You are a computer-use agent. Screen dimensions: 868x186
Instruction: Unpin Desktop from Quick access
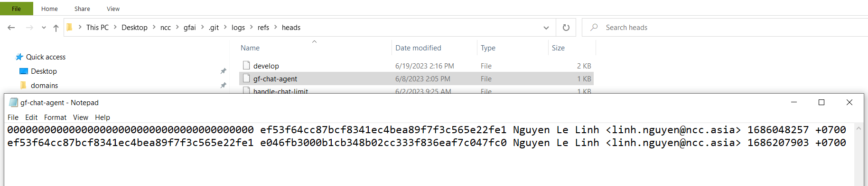coord(223,71)
